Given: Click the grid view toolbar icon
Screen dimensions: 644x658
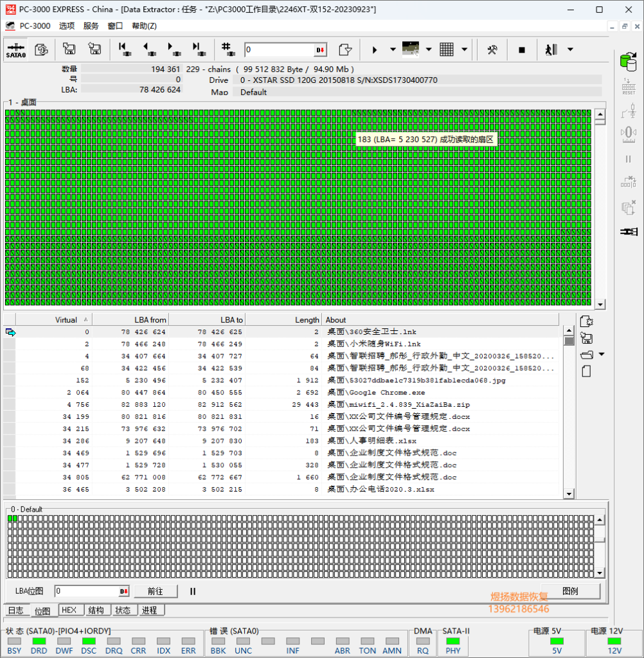Looking at the screenshot, I should click(x=446, y=49).
